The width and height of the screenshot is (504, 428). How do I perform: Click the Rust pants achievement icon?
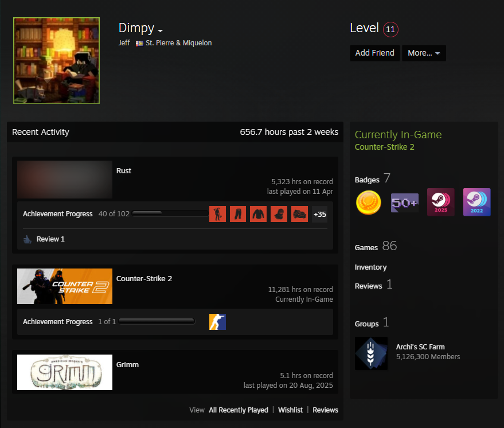tap(238, 214)
